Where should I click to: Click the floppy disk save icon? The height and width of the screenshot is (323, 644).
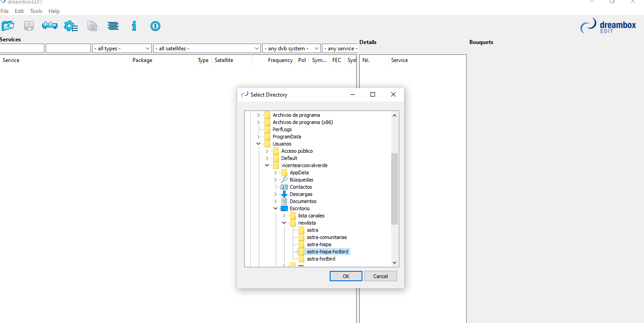click(x=29, y=26)
